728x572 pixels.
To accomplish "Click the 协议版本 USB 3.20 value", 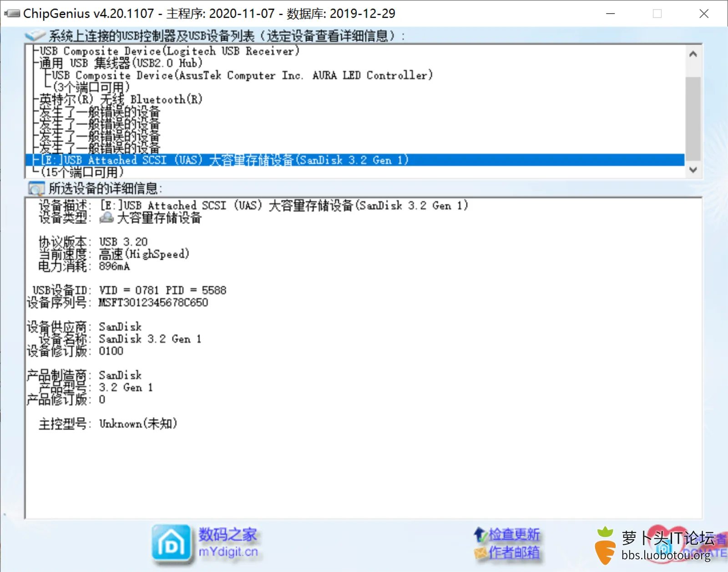I will point(123,242).
